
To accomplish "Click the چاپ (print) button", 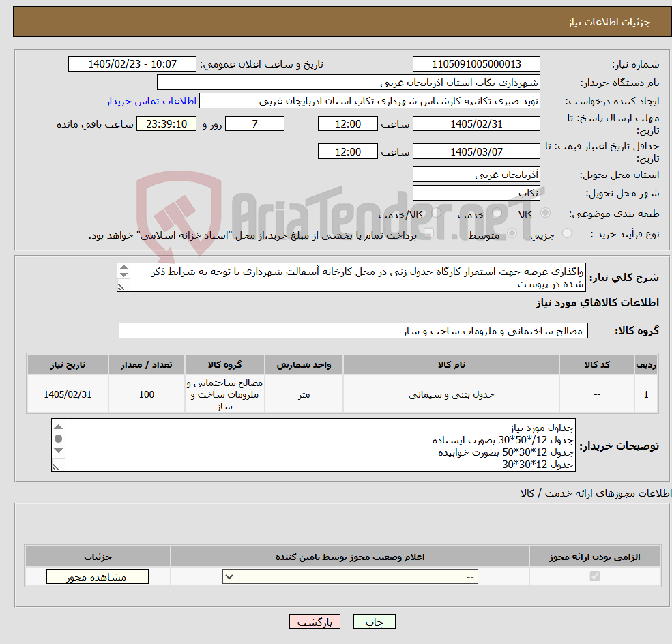I will click(374, 621).
